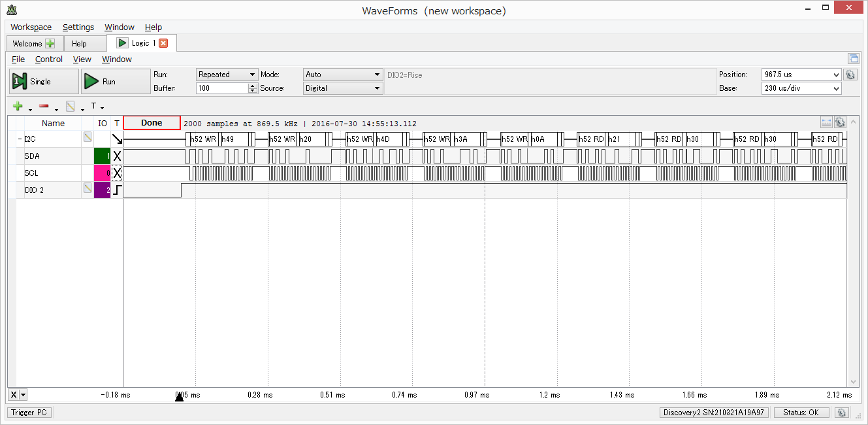Click the undock window icon
Screen dimensions: 868x425
pyautogui.click(x=853, y=58)
